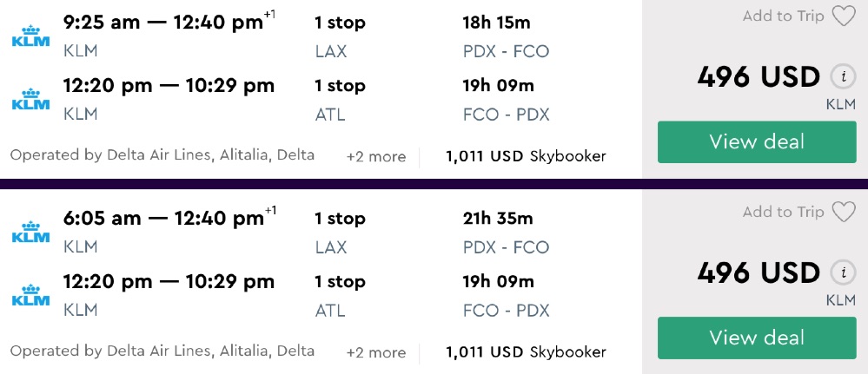Open 1,011 USD Skybooker offer in second card
Image resolution: width=868 pixels, height=374 pixels.
[526, 352]
